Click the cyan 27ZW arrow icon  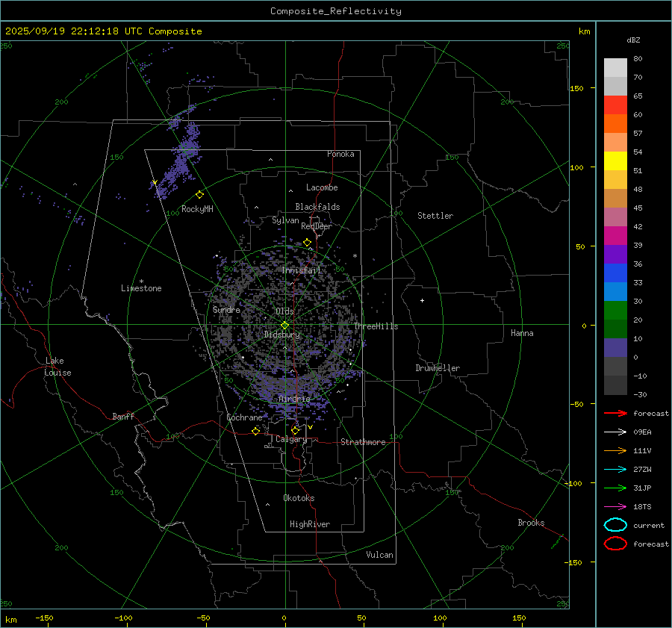(615, 469)
